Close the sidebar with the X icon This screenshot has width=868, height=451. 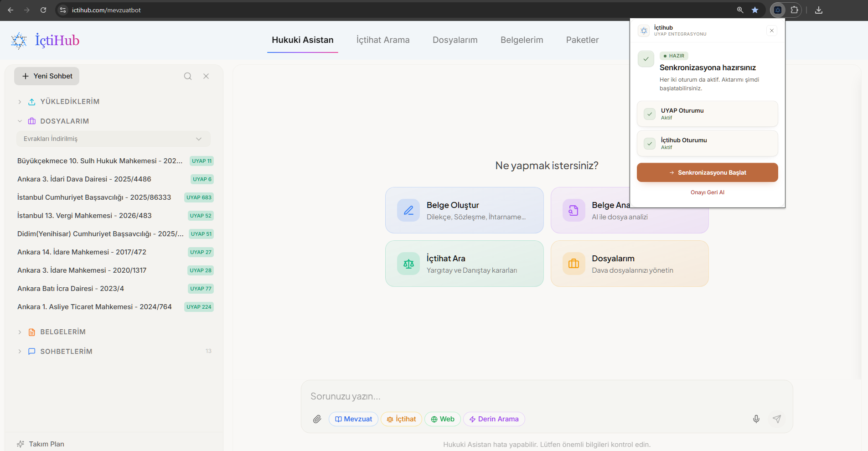(206, 76)
